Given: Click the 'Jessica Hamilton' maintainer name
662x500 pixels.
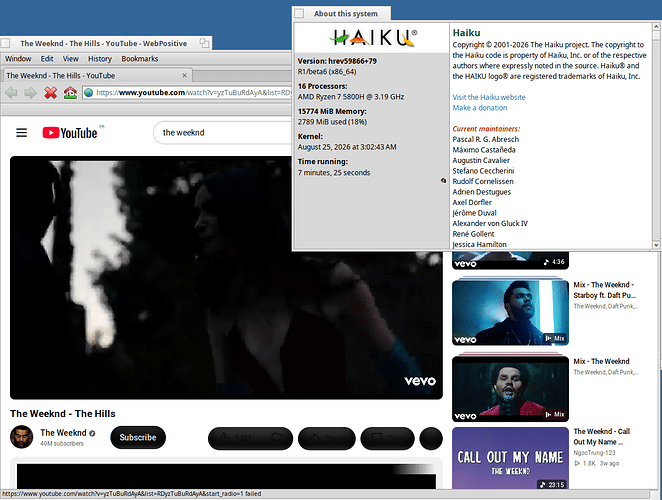Looking at the screenshot, I should pyautogui.click(x=480, y=245).
